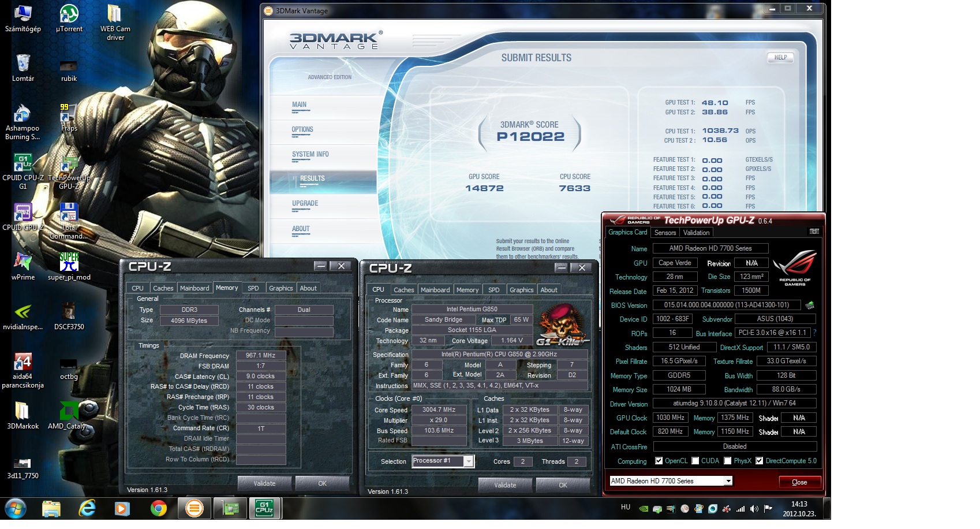Click Validate in the CPU-Z processor window
Screen dimensions: 980x529
click(505, 485)
